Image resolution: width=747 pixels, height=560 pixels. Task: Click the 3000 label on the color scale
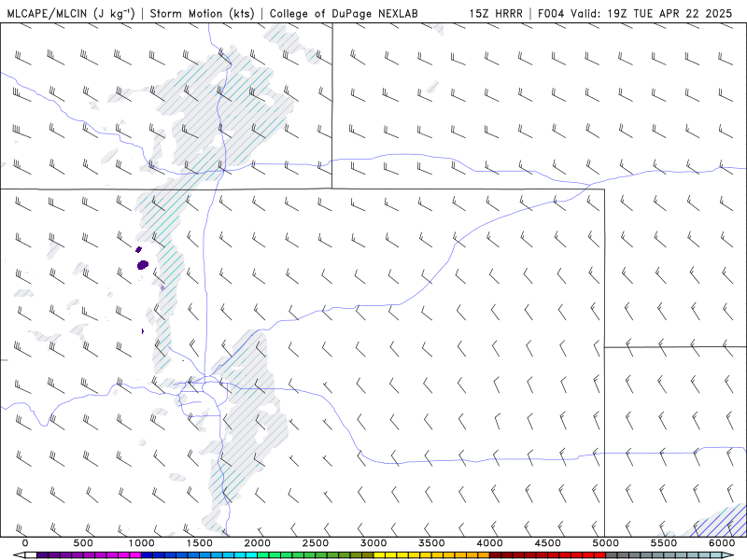pyautogui.click(x=373, y=543)
